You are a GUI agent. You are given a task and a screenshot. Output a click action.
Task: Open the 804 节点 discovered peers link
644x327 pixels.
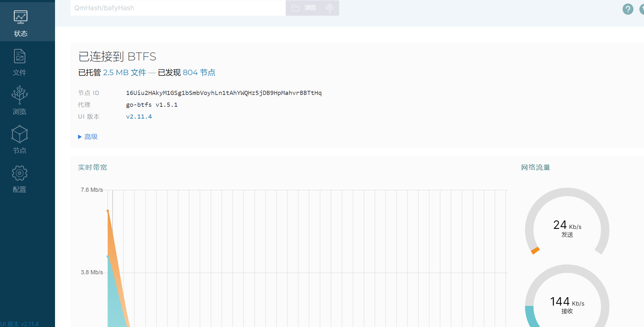point(199,73)
